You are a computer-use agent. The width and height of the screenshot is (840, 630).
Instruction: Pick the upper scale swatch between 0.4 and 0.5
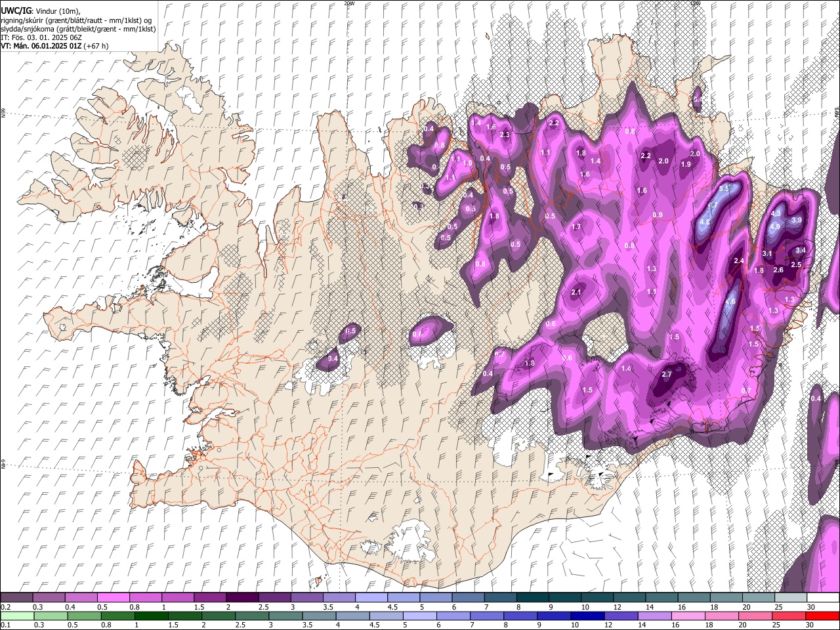[81, 598]
